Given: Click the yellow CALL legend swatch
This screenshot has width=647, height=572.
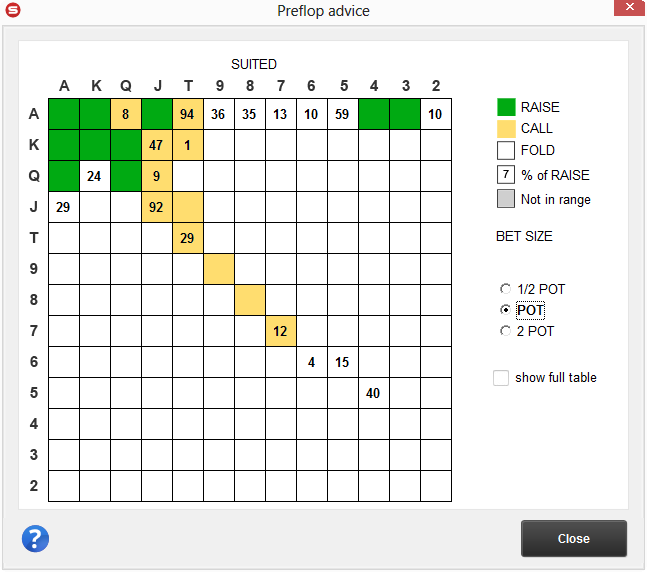Looking at the screenshot, I should (506, 128).
